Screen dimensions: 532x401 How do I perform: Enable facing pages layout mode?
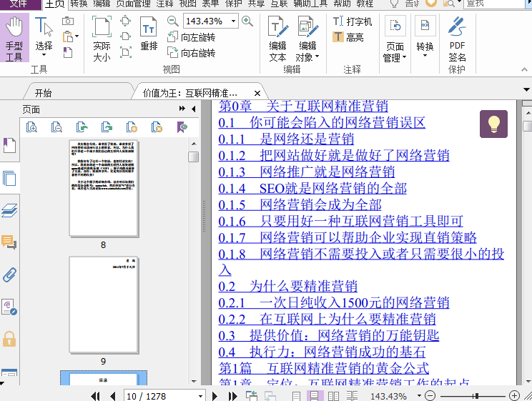point(333,396)
